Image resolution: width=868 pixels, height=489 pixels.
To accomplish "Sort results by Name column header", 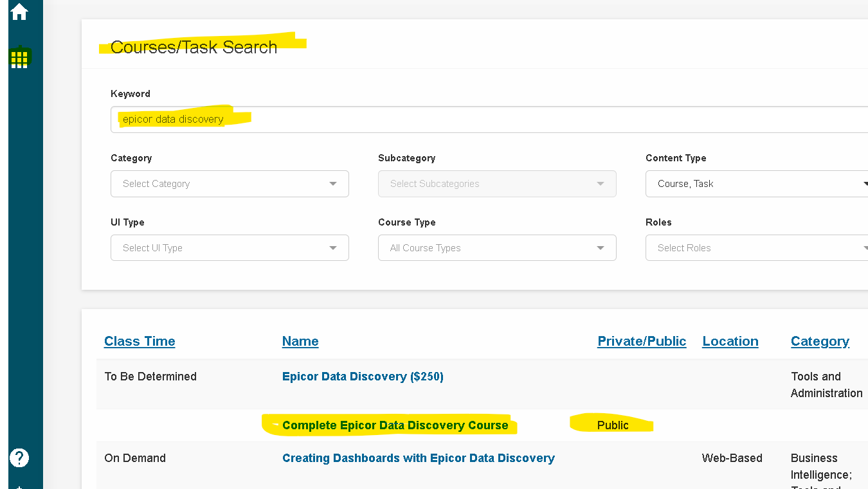I will [x=300, y=341].
